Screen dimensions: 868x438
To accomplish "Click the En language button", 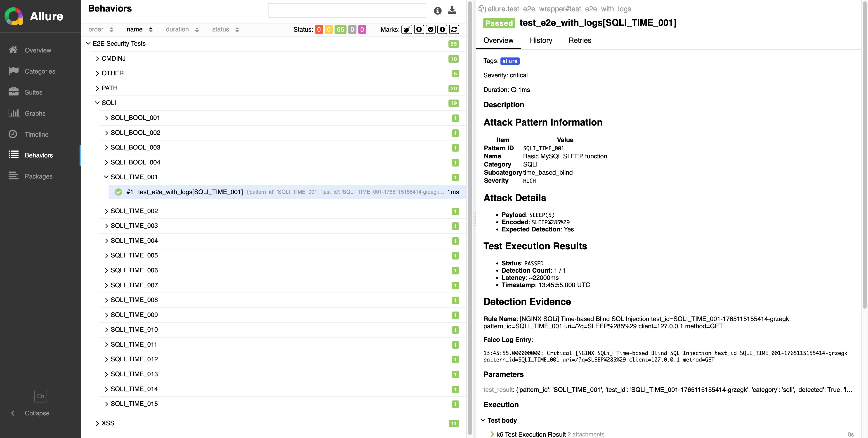I will coord(40,396).
